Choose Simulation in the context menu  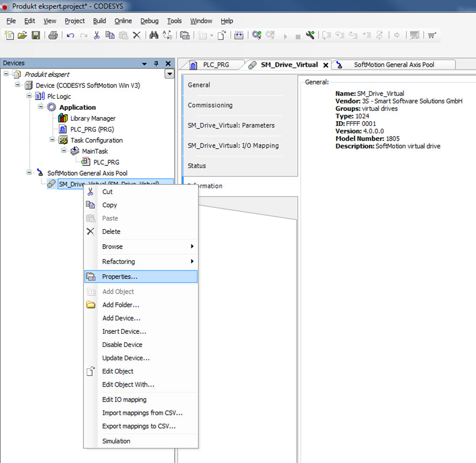point(141,441)
